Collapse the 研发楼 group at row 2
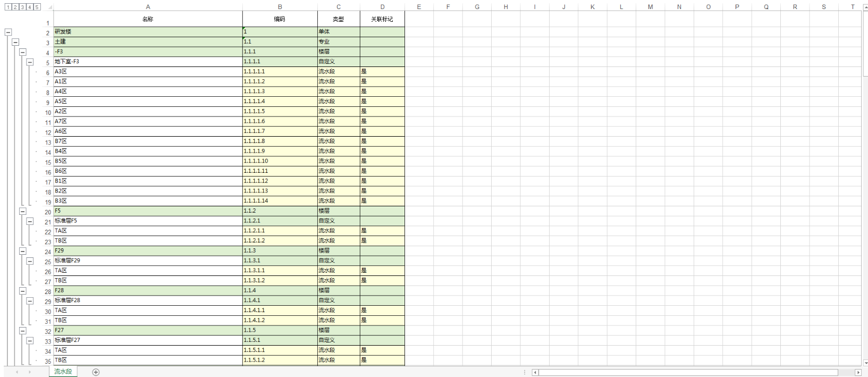 (x=8, y=32)
